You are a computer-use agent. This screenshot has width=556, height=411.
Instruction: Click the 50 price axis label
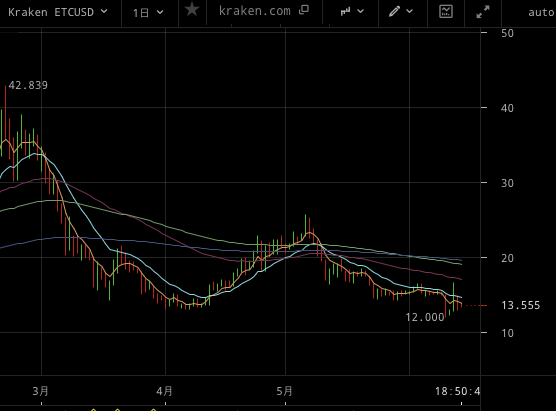(x=507, y=33)
